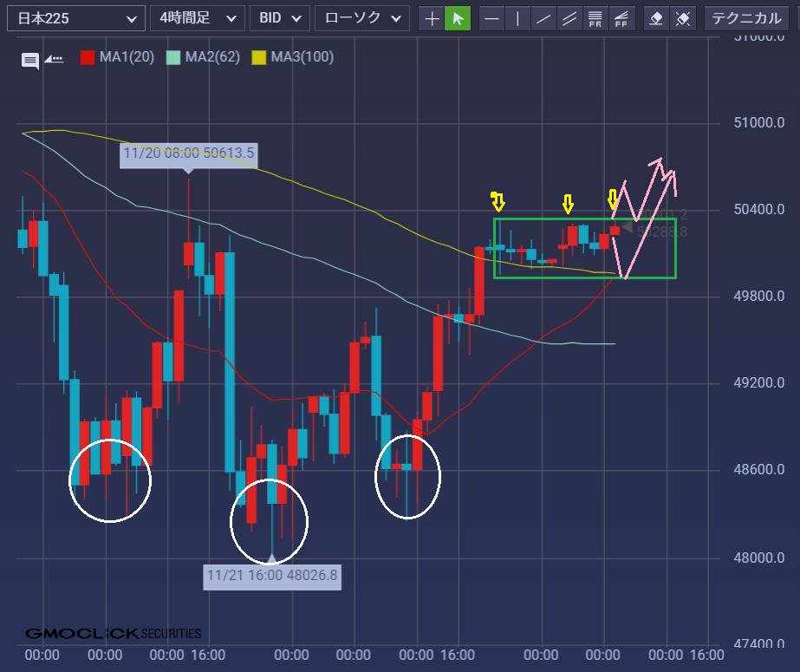The width and height of the screenshot is (800, 672).
Task: Select the crosshair cursor tool
Action: (x=432, y=18)
